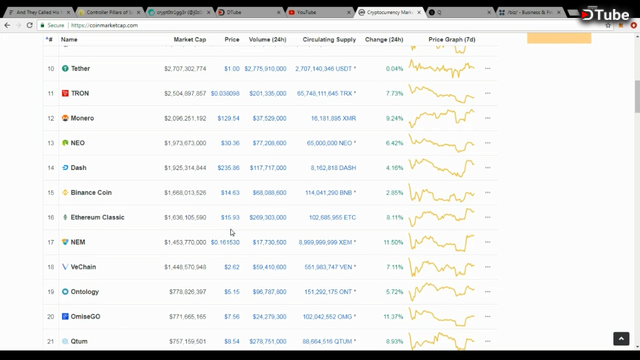Open the Tether row options menu
The height and width of the screenshot is (360, 640).
click(488, 69)
